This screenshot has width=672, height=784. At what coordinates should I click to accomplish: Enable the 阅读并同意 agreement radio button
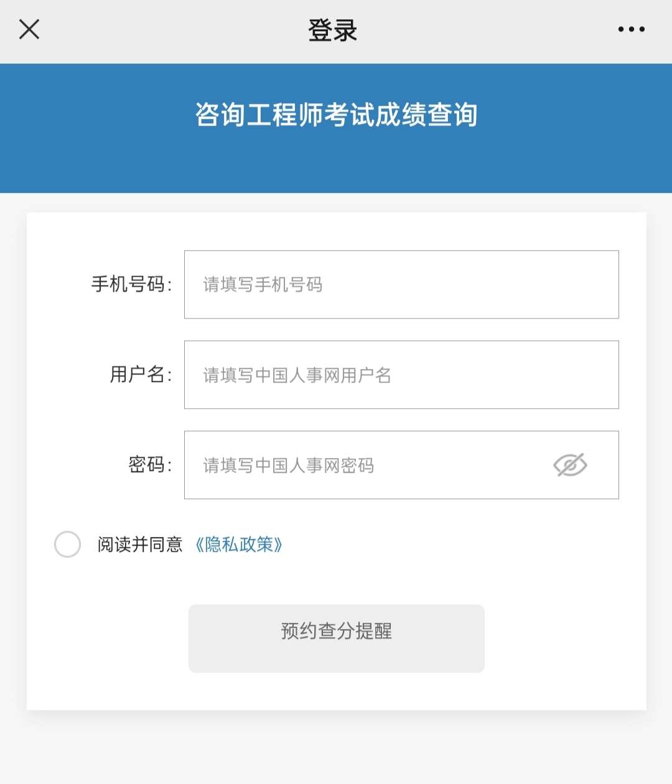67,544
